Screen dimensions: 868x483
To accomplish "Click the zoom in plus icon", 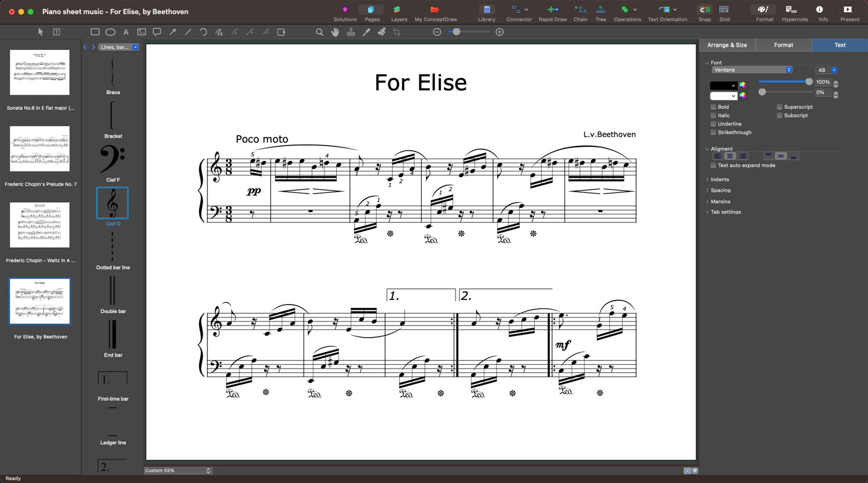I will pyautogui.click(x=500, y=32).
